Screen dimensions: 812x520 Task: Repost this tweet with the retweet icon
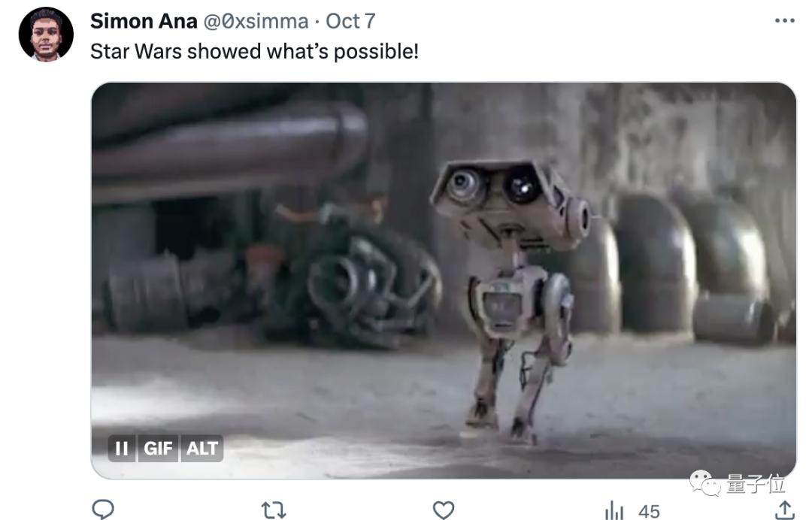click(274, 510)
